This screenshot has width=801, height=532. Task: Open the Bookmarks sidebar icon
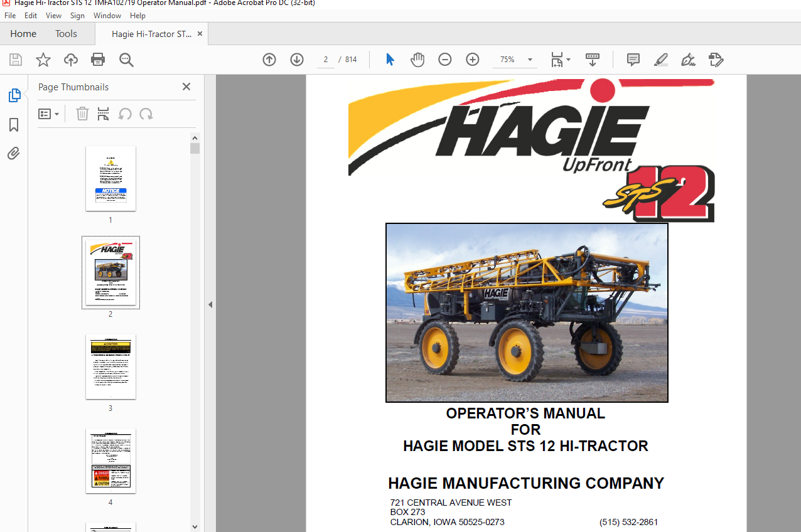(14, 125)
